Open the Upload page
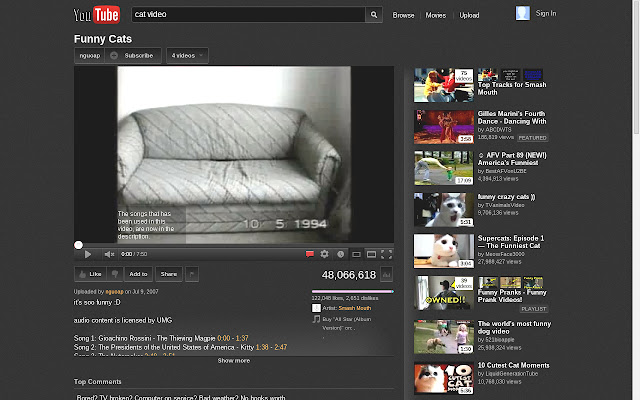 [469, 15]
